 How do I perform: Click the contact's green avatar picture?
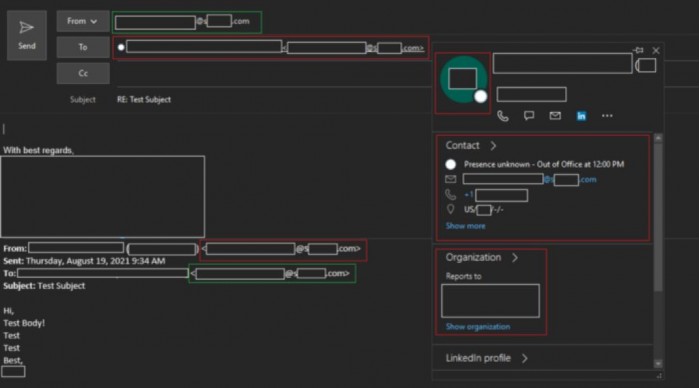click(463, 80)
